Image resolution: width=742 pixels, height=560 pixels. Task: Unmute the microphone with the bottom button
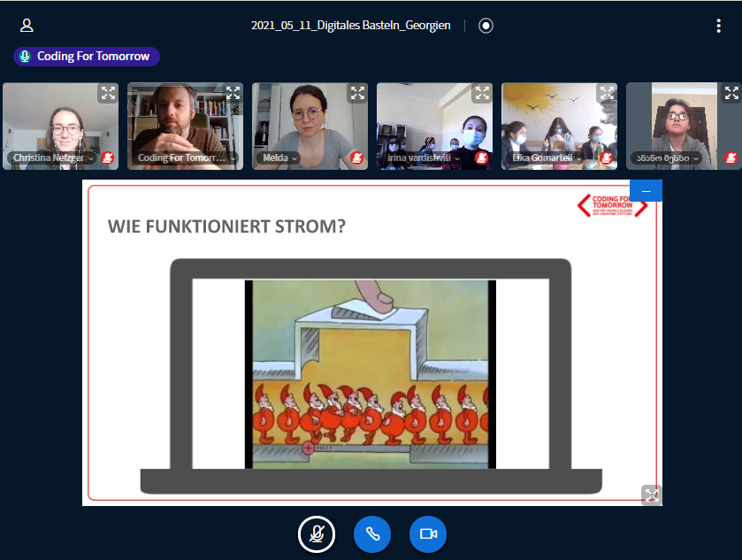pos(317,534)
